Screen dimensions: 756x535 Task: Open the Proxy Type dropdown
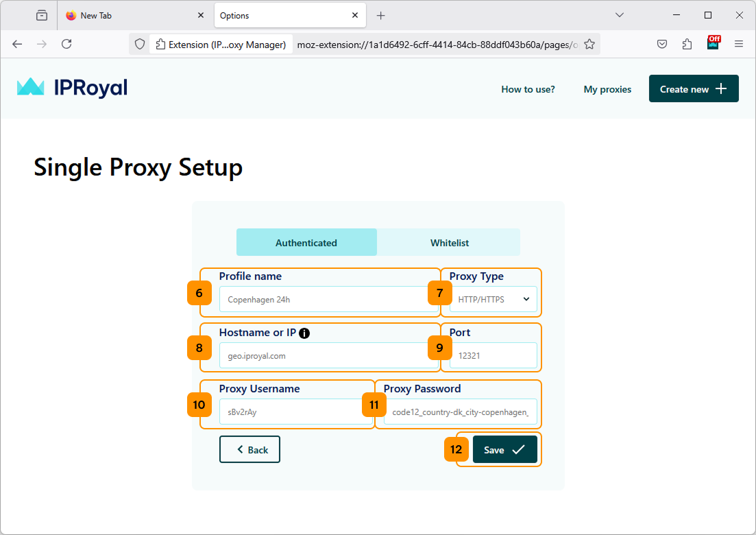click(493, 300)
